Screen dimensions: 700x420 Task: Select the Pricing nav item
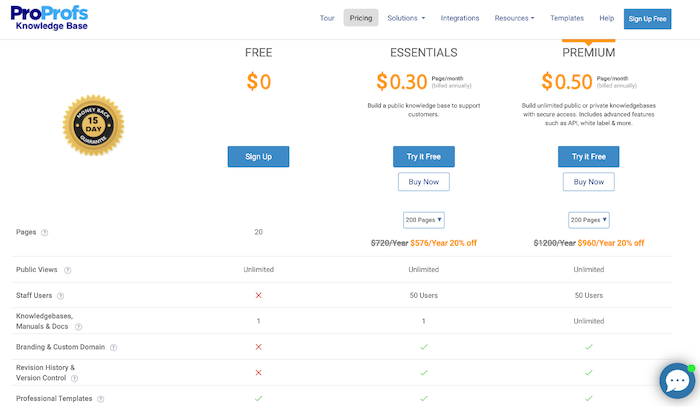[x=361, y=18]
